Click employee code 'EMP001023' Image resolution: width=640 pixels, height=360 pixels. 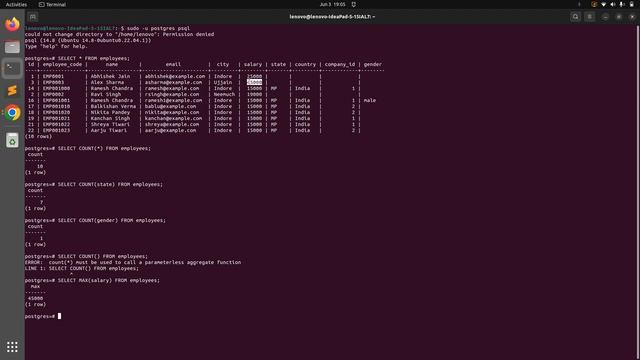click(x=56, y=130)
